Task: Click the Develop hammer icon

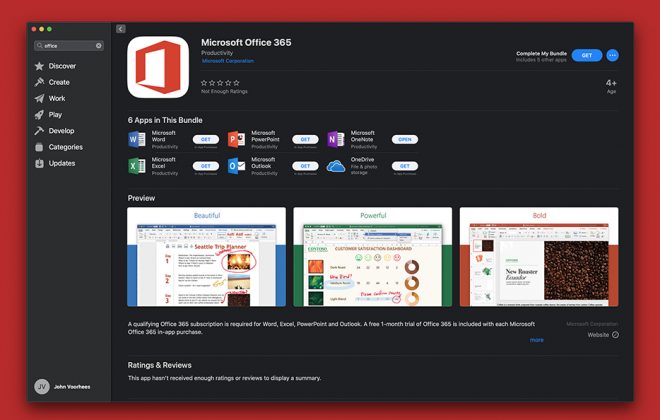Action: (x=39, y=131)
